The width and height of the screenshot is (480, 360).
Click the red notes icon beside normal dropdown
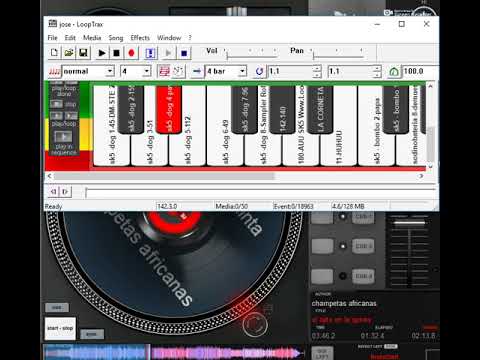[x=54, y=71]
